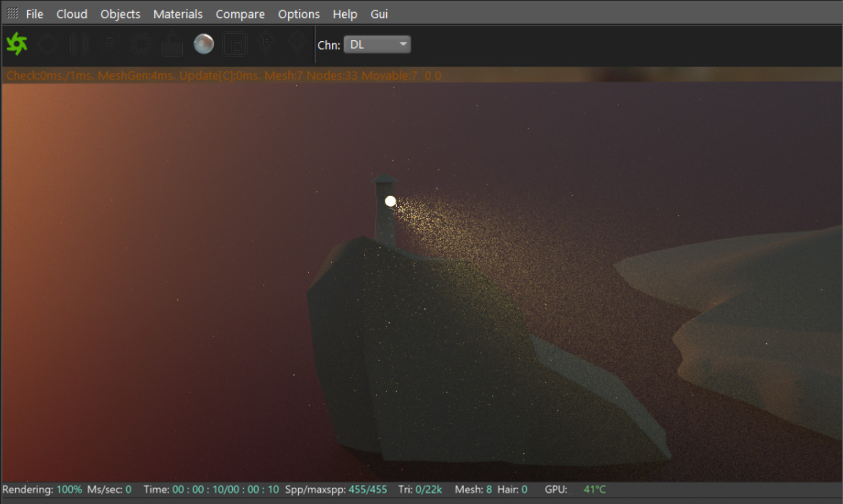Click the 'Nodes:33' status text
843x504 pixels.
pyautogui.click(x=332, y=75)
